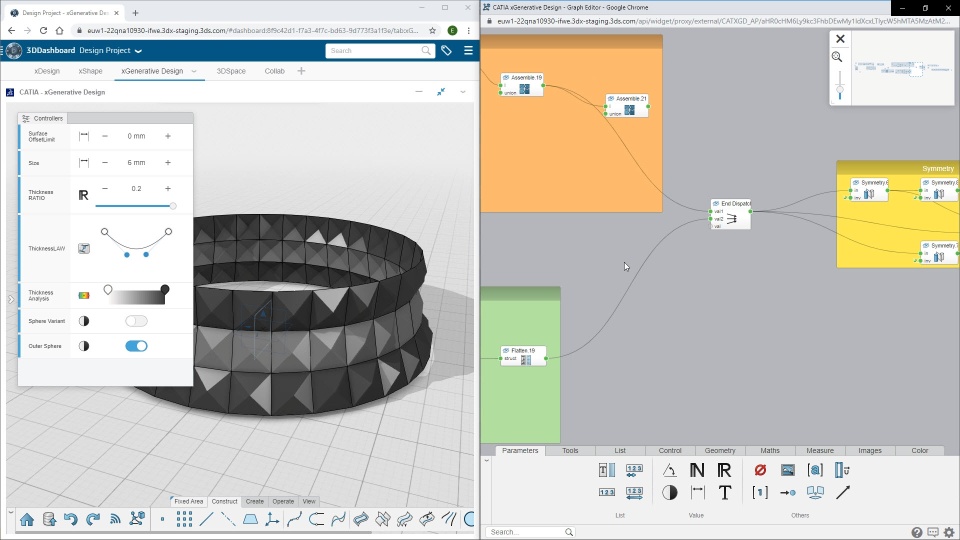Viewport: 960px width, 540px height.
Task: Open the graph network cube icon
Action: coord(137,519)
